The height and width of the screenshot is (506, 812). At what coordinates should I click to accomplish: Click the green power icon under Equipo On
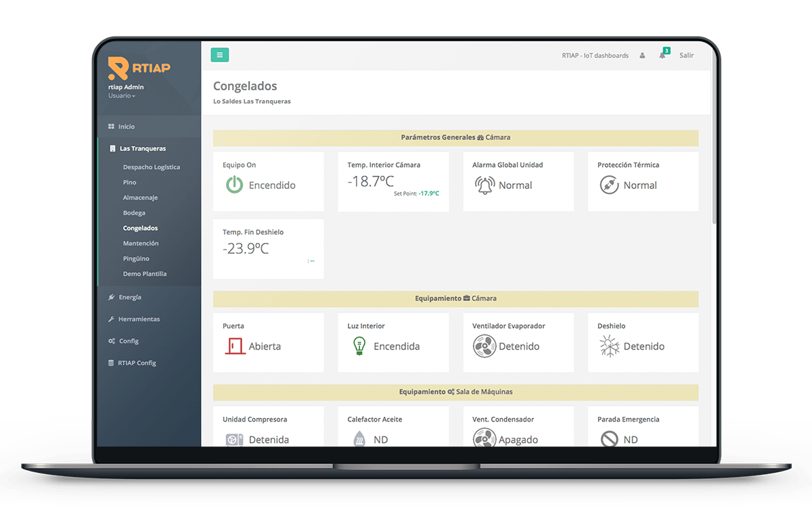tap(234, 185)
